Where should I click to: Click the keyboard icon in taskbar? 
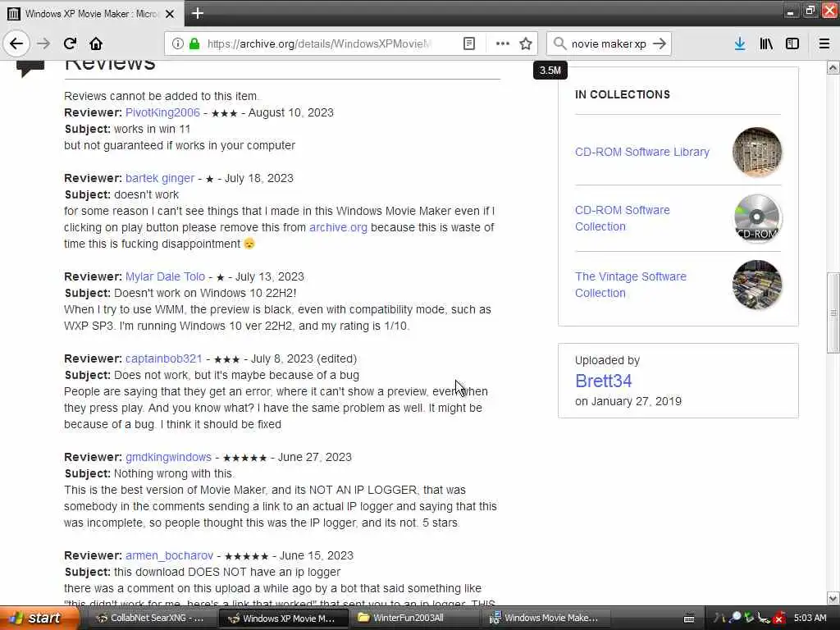[x=689, y=619]
